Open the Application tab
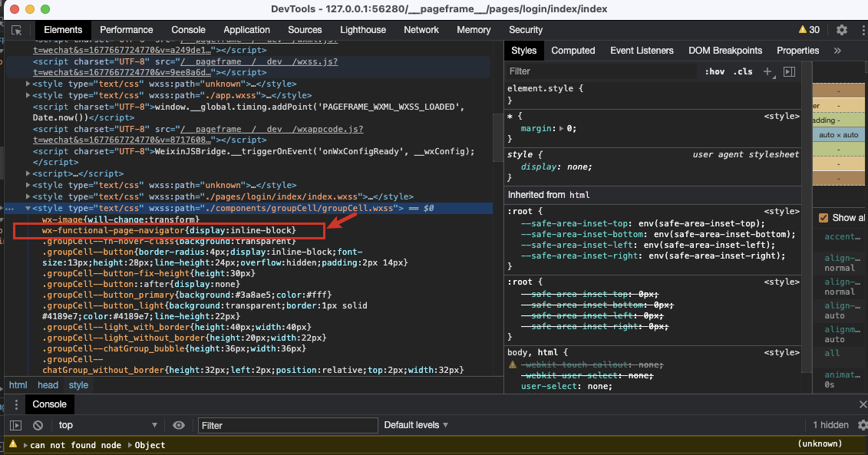The image size is (868, 455). tap(246, 30)
